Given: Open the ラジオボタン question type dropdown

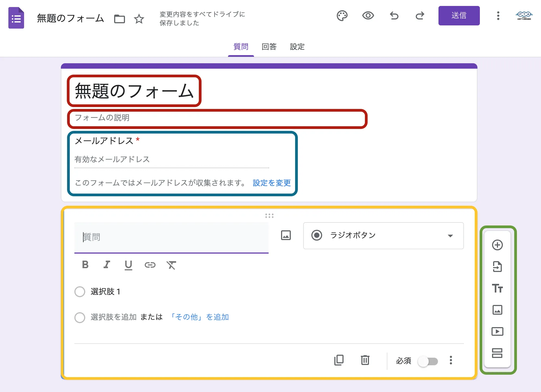Looking at the screenshot, I should pos(383,235).
